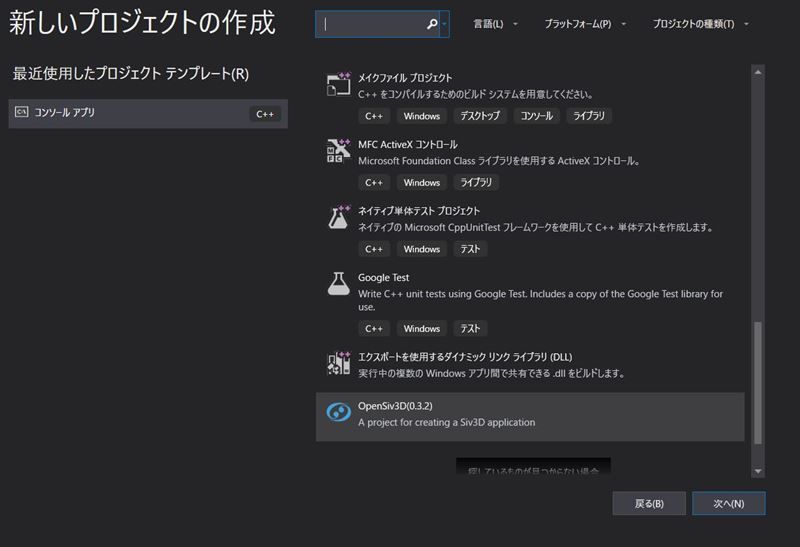The width and height of the screenshot is (800, 547).
Task: Open the プロジェクトの種類(T) filter dropdown
Action: [701, 24]
